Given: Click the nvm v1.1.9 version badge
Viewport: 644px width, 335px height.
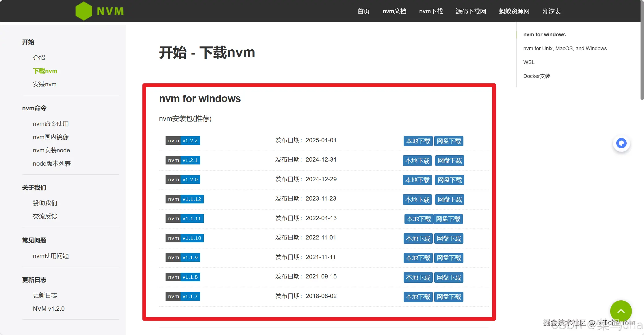Looking at the screenshot, I should [x=183, y=257].
